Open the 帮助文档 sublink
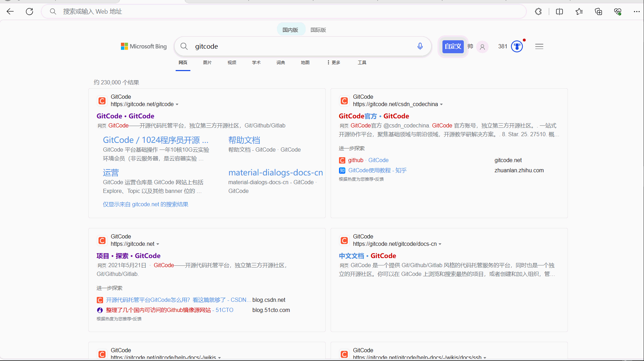The width and height of the screenshot is (644, 361). (244, 140)
